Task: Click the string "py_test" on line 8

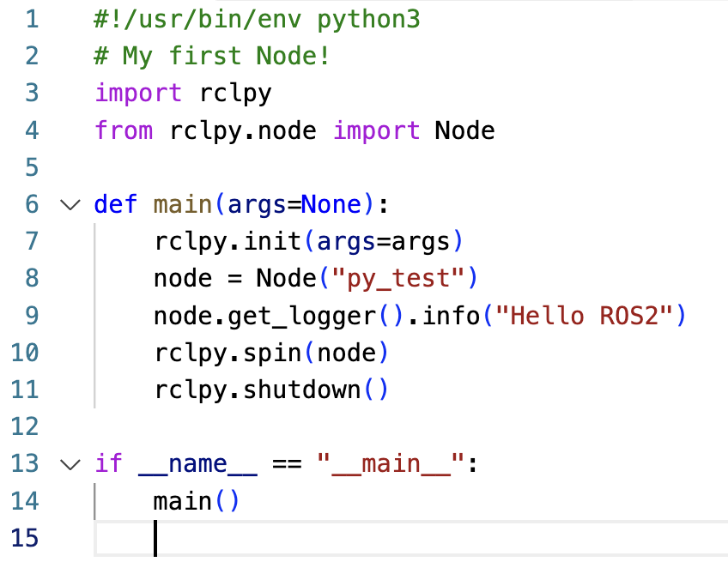Action: [398, 279]
